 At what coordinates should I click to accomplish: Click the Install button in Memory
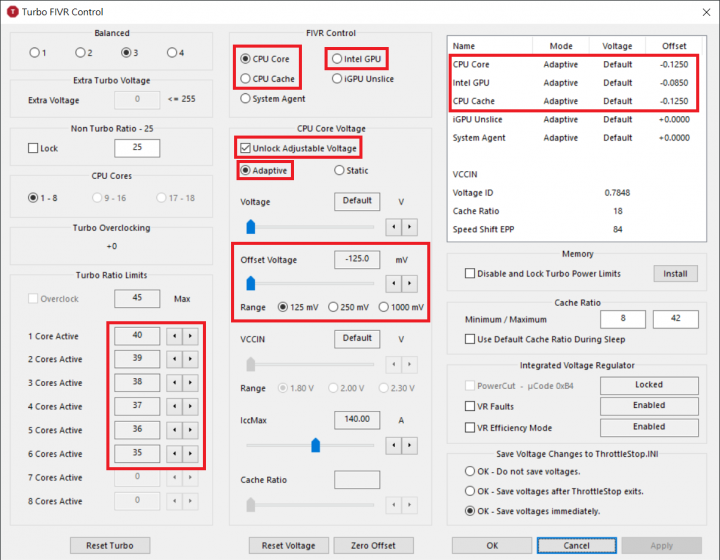click(x=675, y=274)
